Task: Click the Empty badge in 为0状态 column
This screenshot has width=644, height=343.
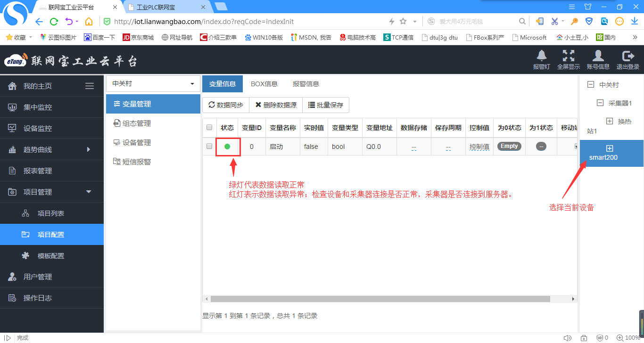Action: 509,146
